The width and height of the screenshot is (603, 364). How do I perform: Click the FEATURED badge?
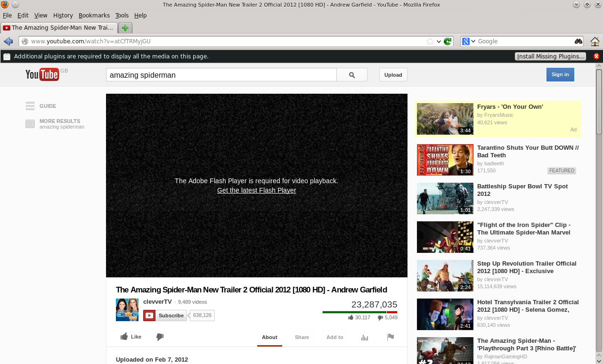click(x=562, y=170)
